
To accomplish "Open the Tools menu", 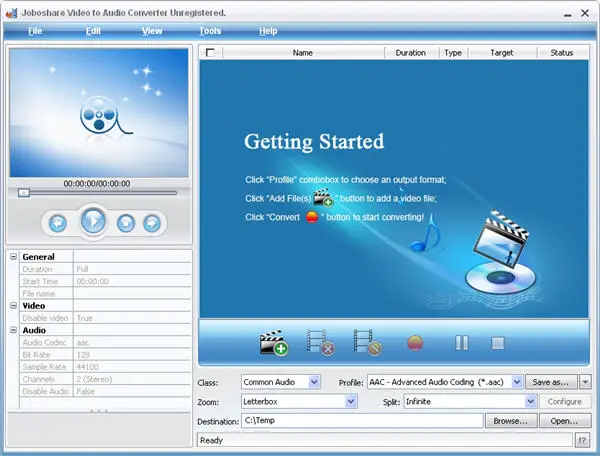I will pyautogui.click(x=210, y=31).
